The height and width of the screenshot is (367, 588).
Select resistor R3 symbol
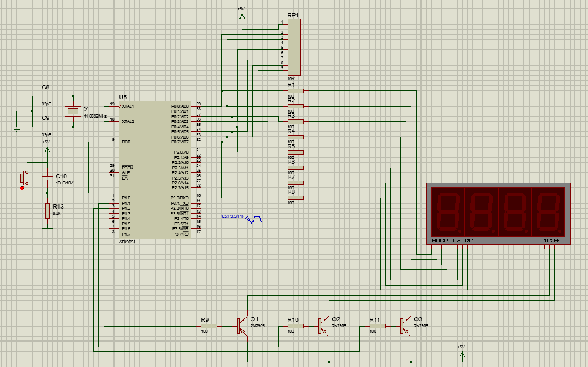tap(296, 122)
